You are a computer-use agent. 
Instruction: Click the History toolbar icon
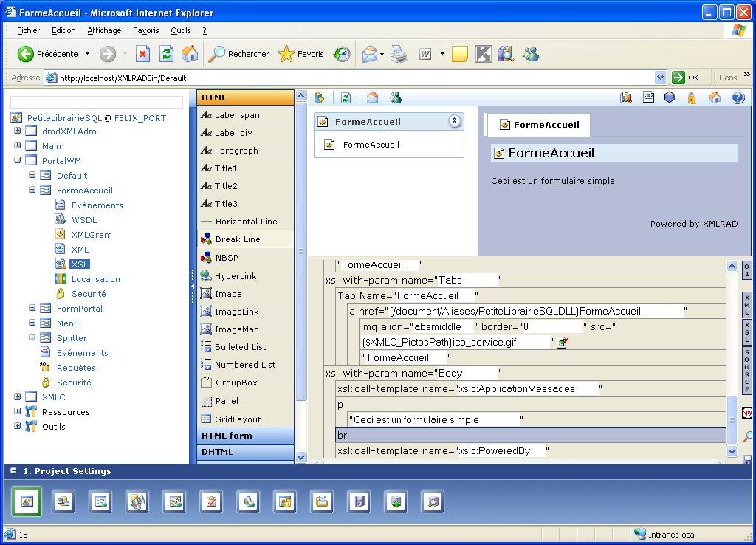pos(342,54)
